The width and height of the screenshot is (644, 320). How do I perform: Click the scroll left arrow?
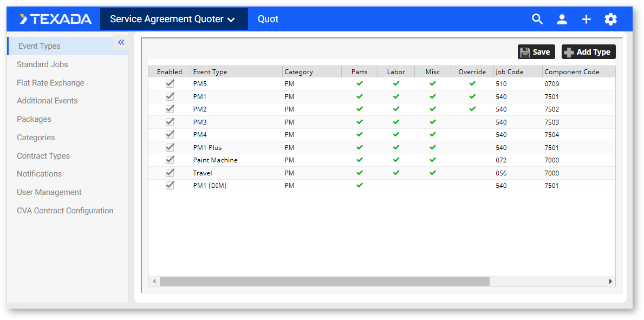coord(154,282)
